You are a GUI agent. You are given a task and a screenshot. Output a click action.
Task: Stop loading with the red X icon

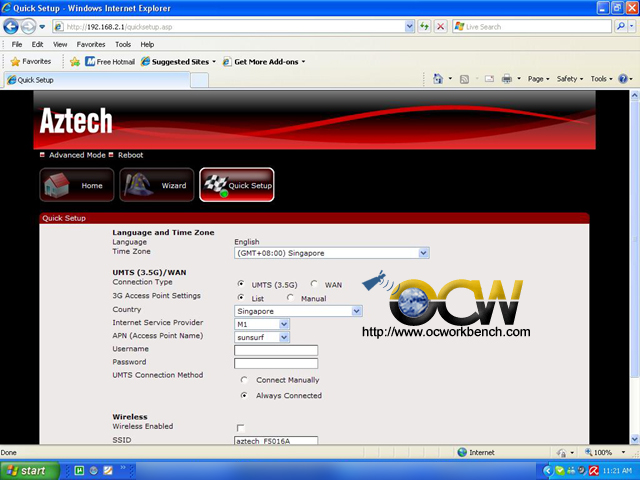[440, 27]
